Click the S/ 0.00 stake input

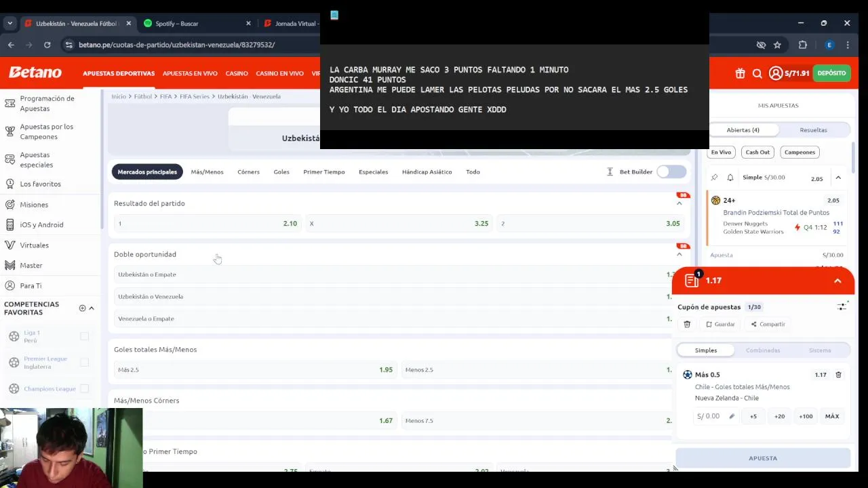715,416
